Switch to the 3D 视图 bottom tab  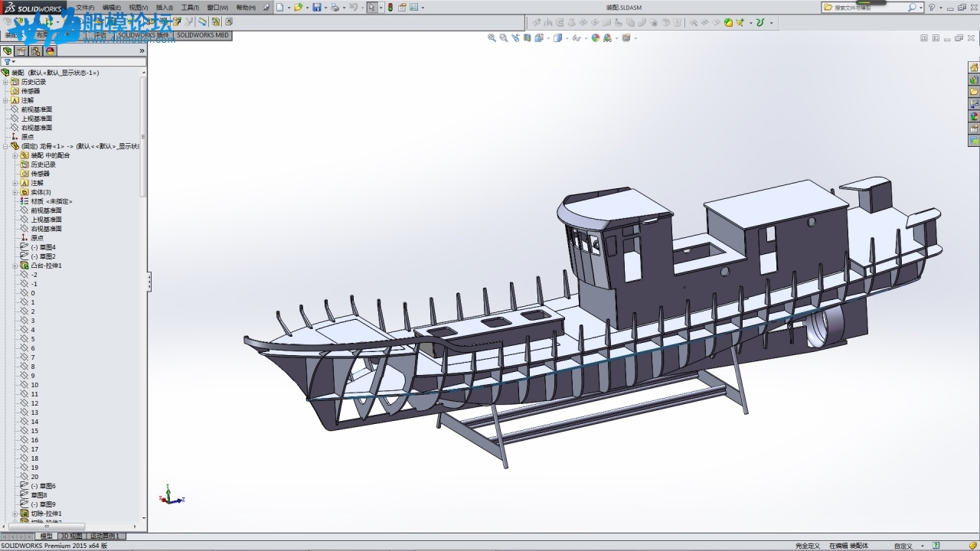point(71,536)
